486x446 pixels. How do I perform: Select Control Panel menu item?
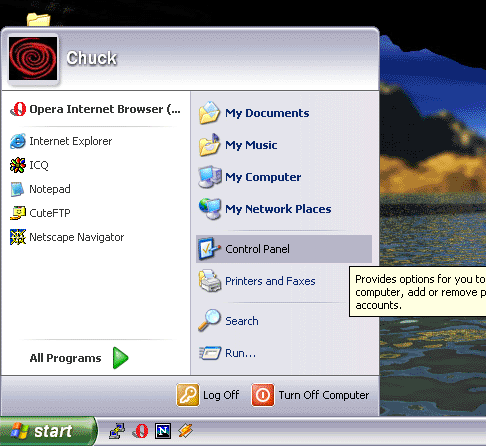point(284,249)
